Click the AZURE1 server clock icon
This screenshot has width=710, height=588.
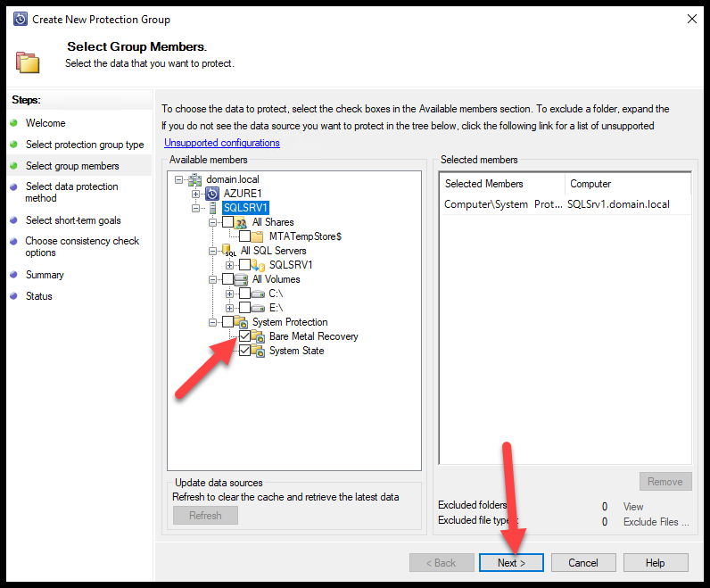point(212,194)
